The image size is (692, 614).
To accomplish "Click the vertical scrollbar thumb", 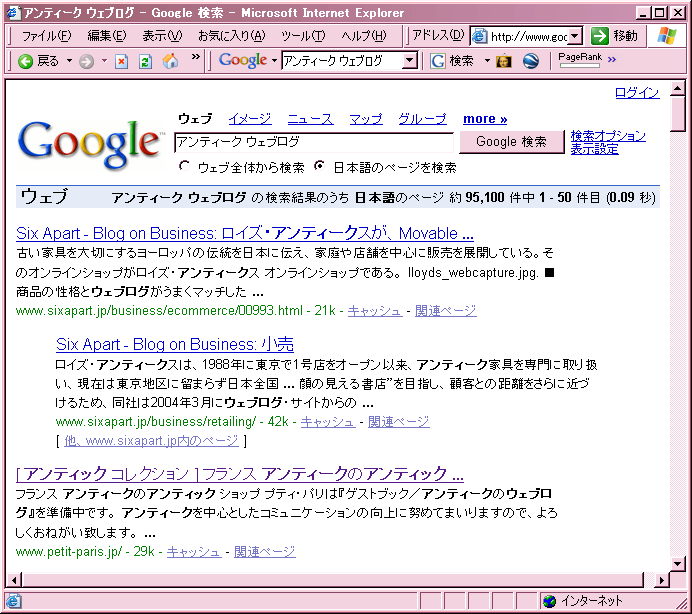I will (677, 114).
